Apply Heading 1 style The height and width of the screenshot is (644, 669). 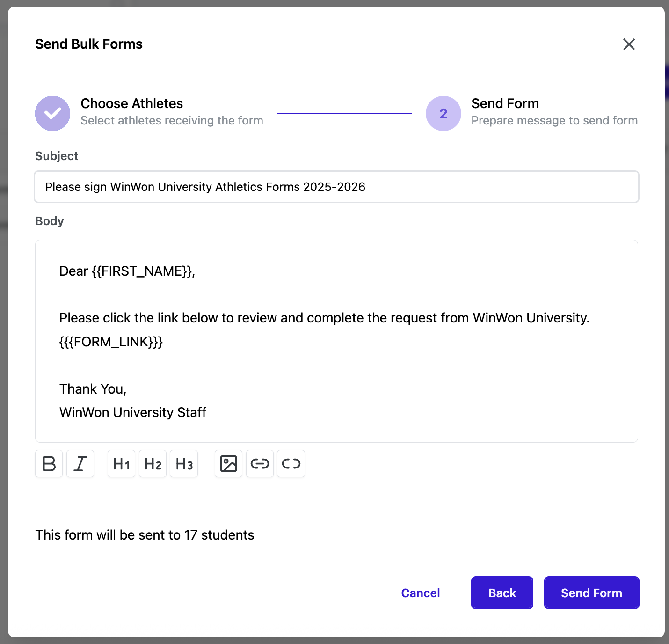pyautogui.click(x=121, y=464)
